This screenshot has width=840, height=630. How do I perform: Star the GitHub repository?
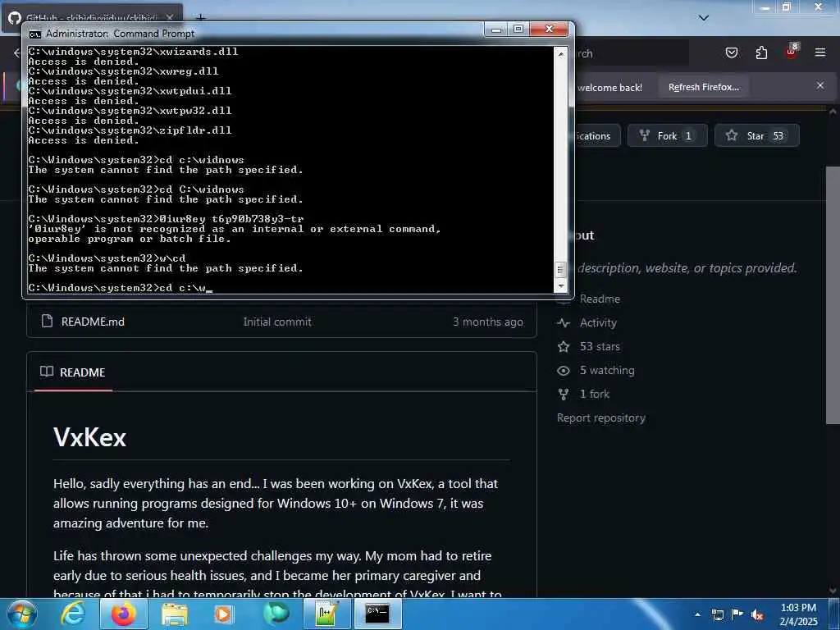click(756, 135)
